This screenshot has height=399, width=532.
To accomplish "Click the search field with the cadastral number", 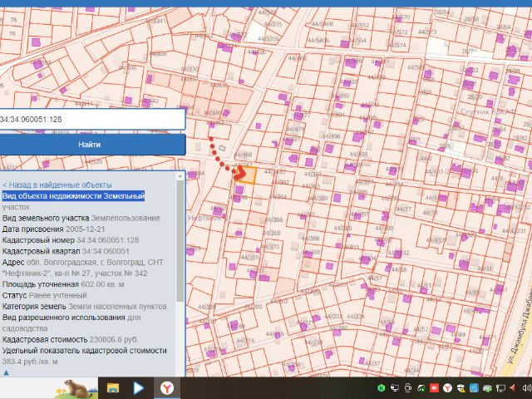I will pyautogui.click(x=91, y=120).
